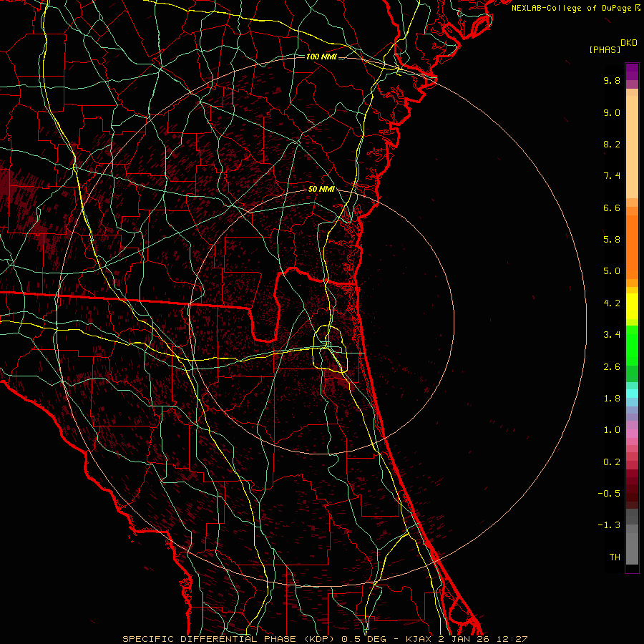
Task: Click the 7.4 scale value
Action: (612, 176)
